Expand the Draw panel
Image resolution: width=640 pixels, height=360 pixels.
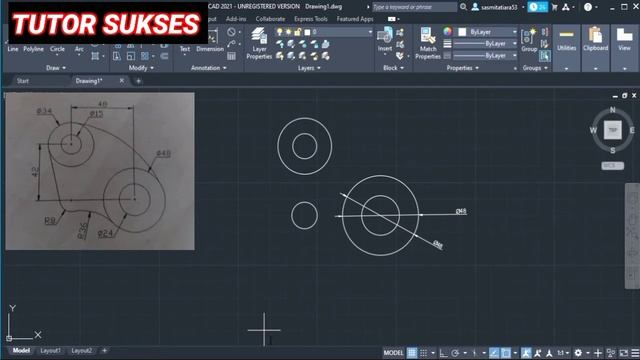tap(56, 68)
